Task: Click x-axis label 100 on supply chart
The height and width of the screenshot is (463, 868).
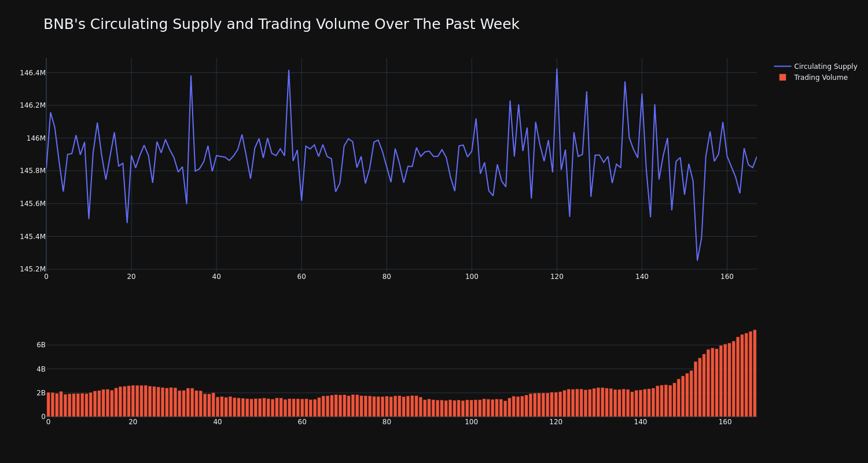Action: (x=472, y=277)
